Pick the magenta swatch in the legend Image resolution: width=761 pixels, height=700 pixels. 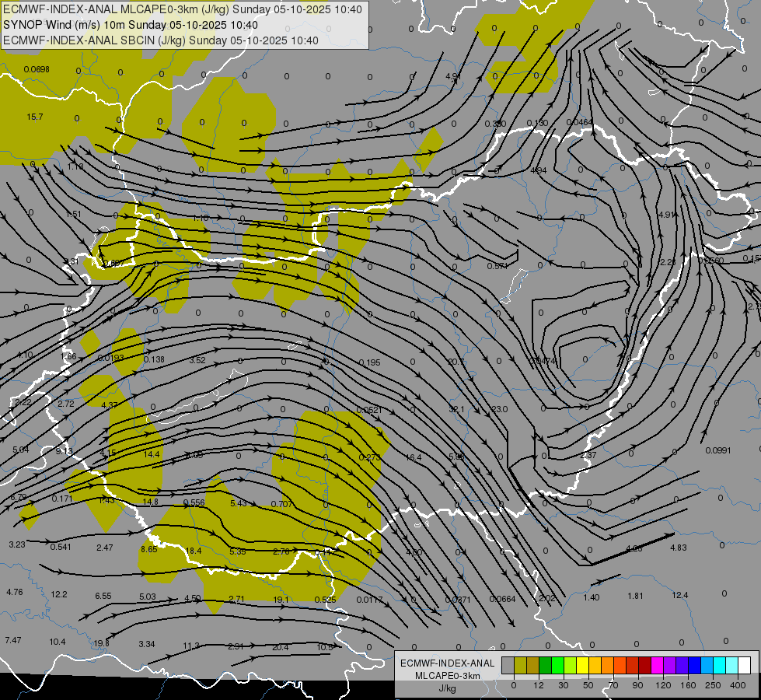(657, 665)
